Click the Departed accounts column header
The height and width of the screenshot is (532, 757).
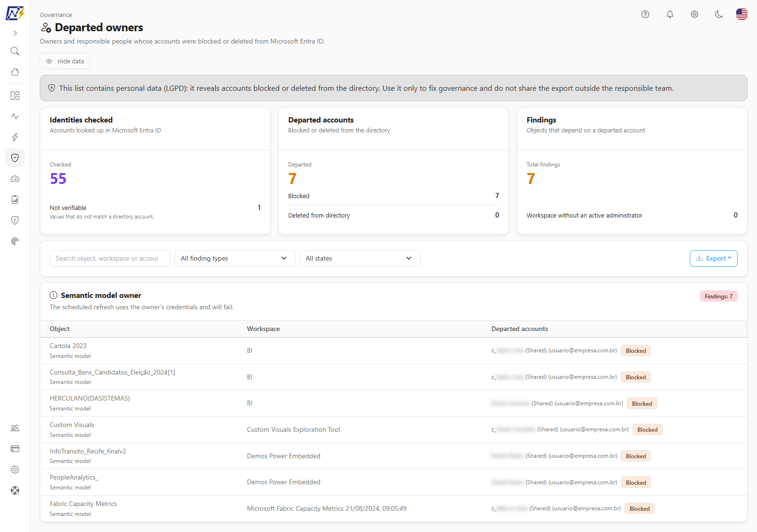[519, 329]
